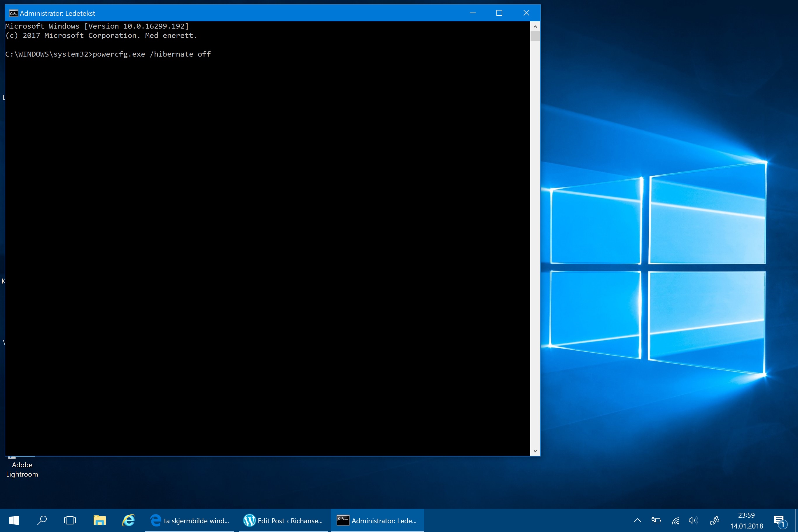Select the Adobe Lightroom desktop shortcut
The width and height of the screenshot is (798, 532).
pyautogui.click(x=22, y=468)
